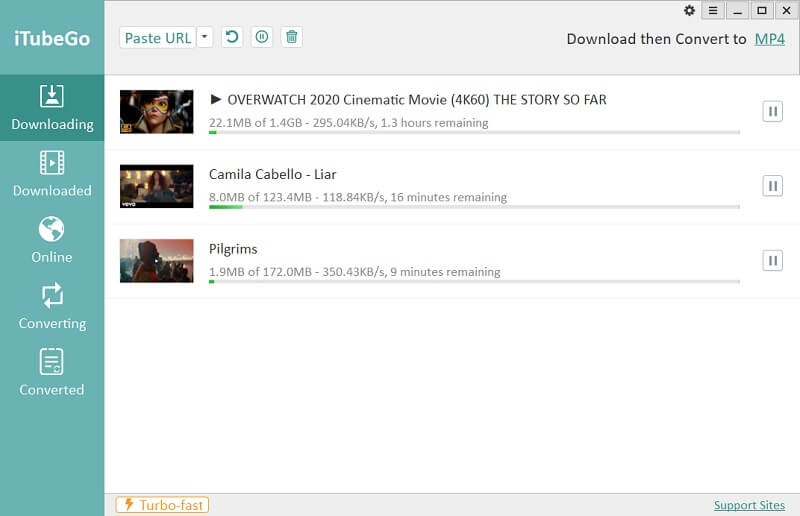Open the Support Sites link

[x=749, y=505]
